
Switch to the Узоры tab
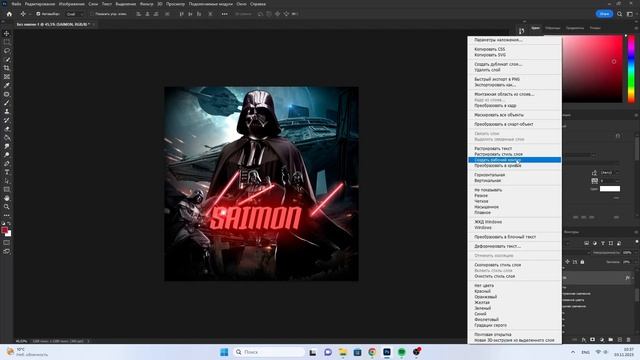(595, 28)
